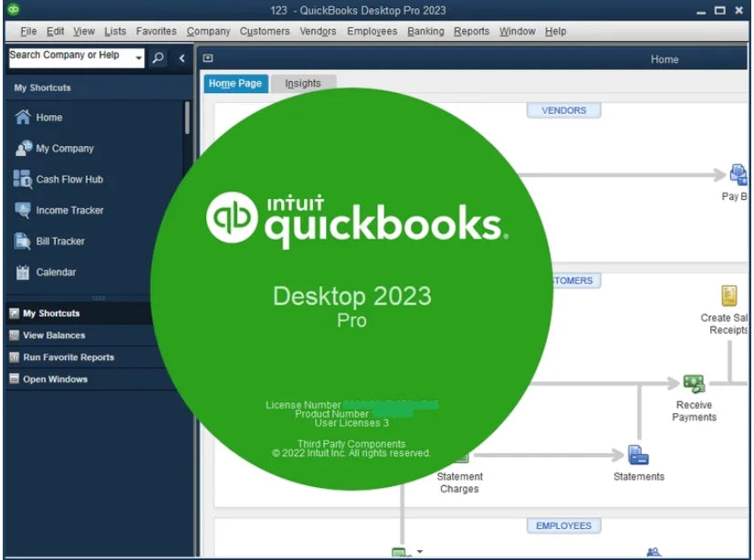Click the VENDORS section button
Viewport: 754px width, 560px height.
[563, 110]
